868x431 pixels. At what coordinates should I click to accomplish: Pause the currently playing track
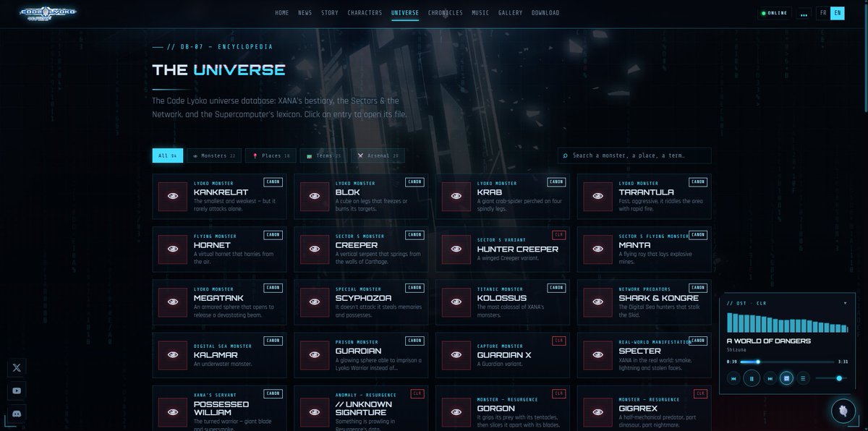coord(752,377)
